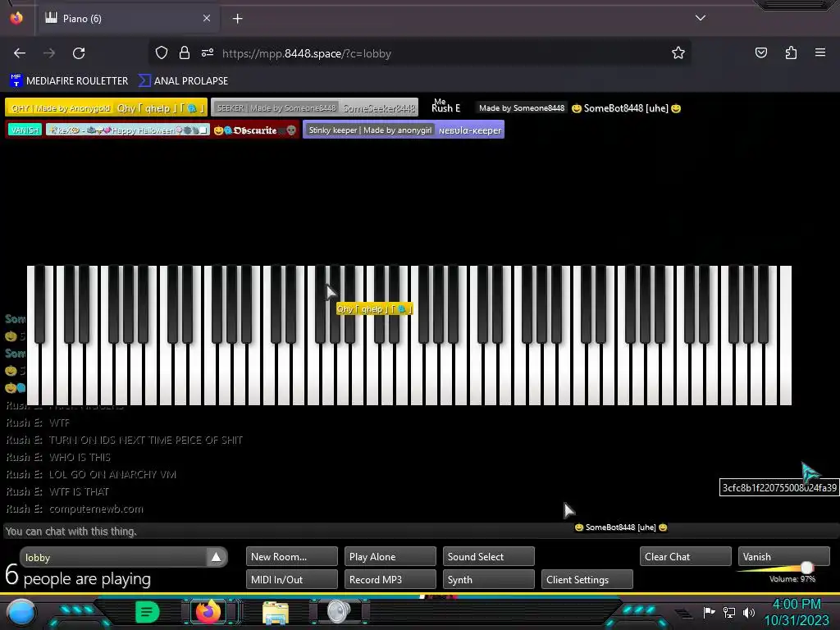
Task: Open the MEDIAFIRE ROULETTER bookmark
Action: click(x=69, y=81)
